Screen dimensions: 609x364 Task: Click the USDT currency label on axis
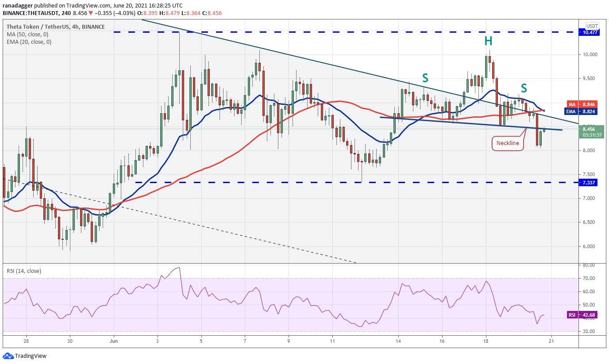(592, 26)
